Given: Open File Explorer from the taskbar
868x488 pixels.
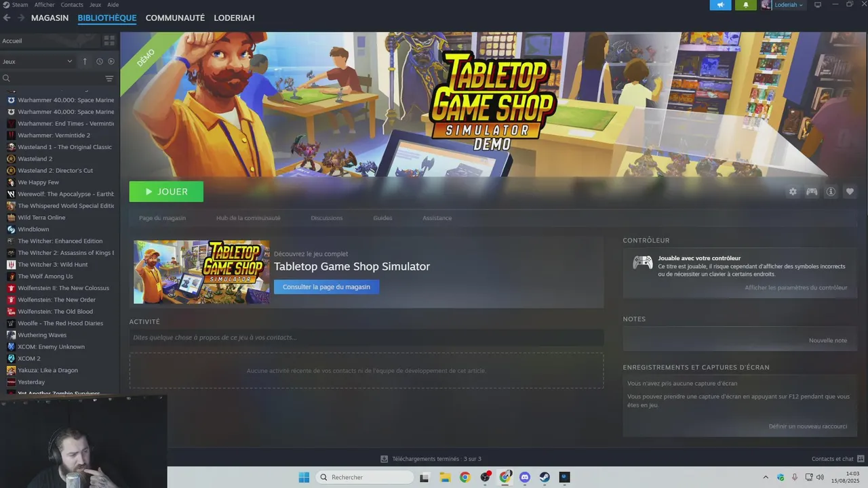Looking at the screenshot, I should point(445,477).
